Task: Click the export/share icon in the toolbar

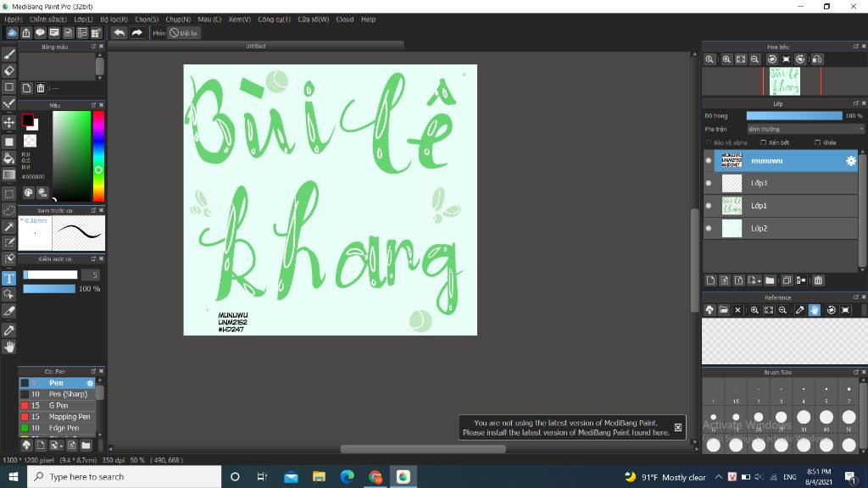Action: (x=26, y=33)
